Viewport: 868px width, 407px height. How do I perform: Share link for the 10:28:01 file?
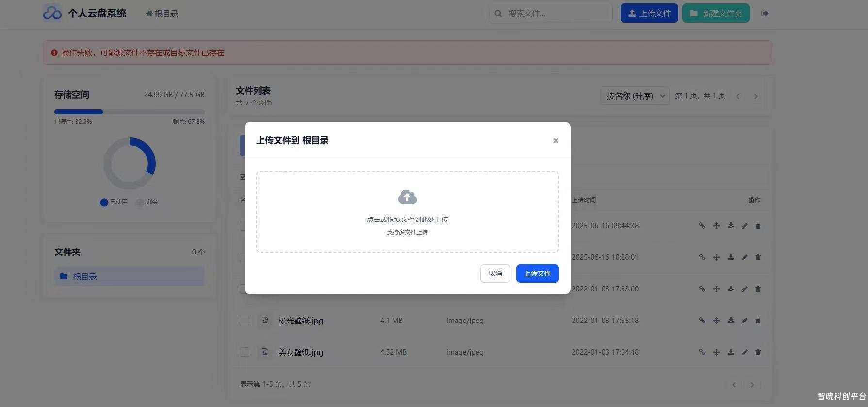[702, 257]
